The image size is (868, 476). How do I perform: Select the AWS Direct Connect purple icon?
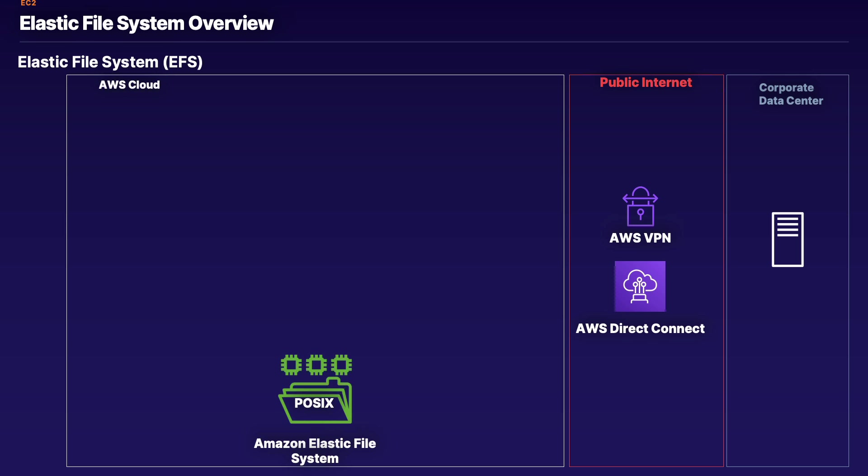coord(640,286)
